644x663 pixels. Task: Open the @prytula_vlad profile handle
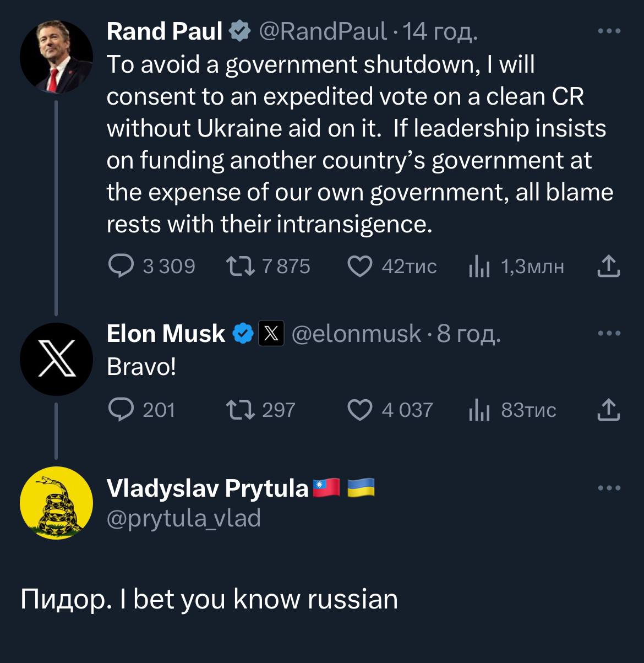(x=183, y=519)
